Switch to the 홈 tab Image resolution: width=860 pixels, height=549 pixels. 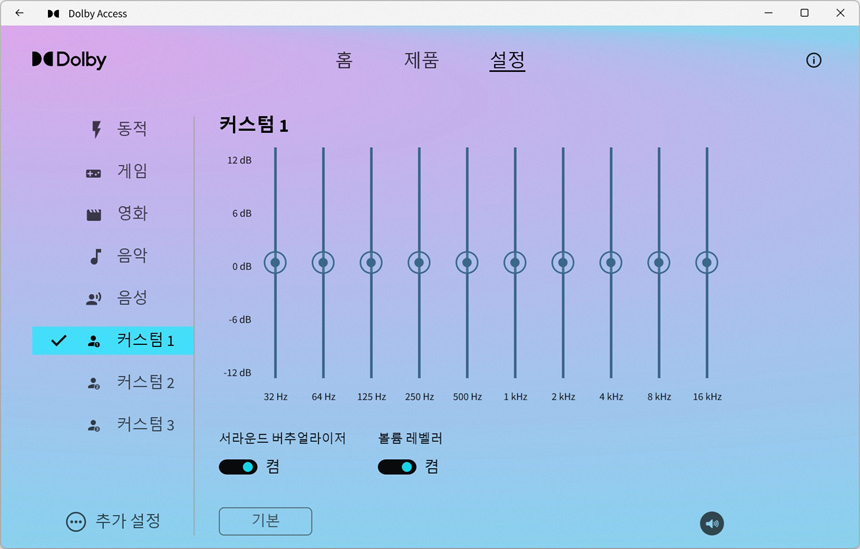[x=344, y=60]
